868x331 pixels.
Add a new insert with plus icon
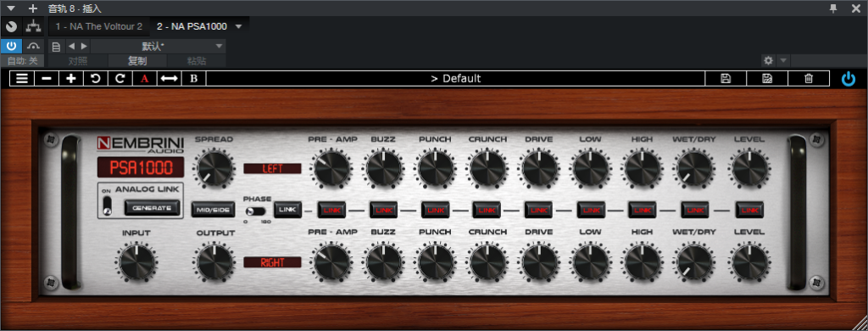(x=33, y=8)
